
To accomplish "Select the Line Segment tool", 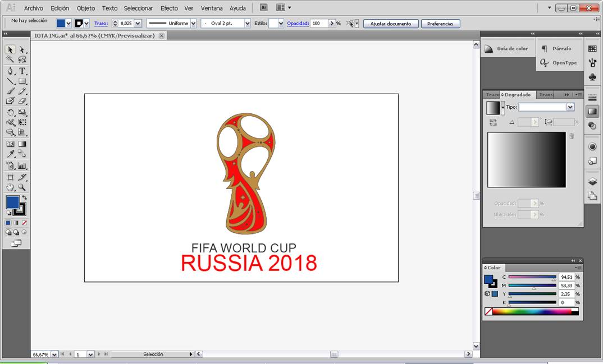I will [10, 81].
